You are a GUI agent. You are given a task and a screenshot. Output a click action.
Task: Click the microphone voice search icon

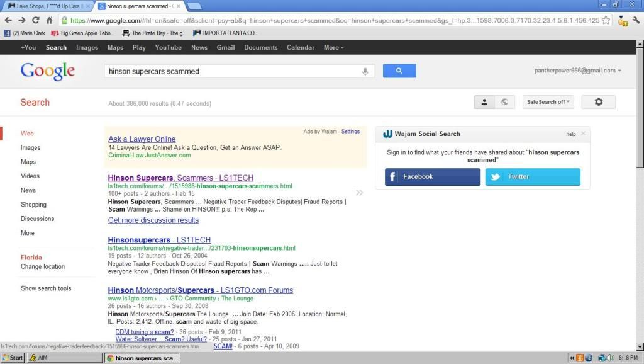pyautogui.click(x=365, y=72)
